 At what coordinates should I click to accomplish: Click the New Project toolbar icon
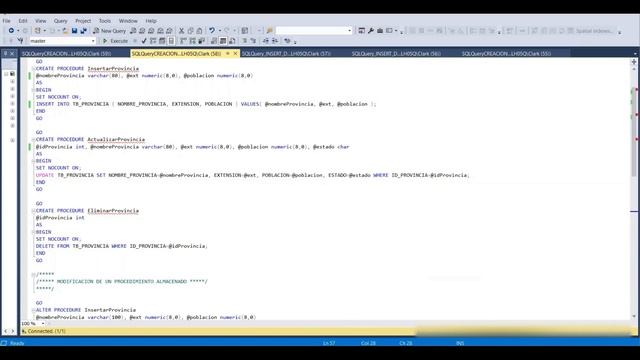38,31
